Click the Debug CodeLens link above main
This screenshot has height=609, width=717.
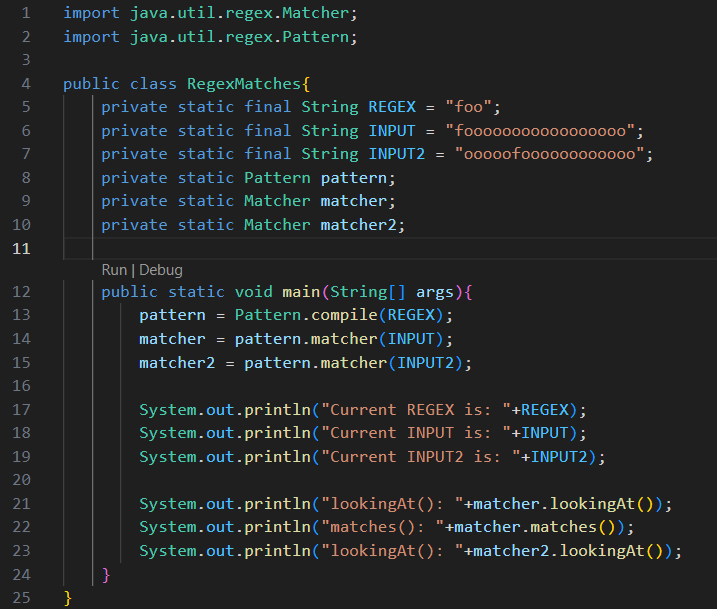click(161, 270)
